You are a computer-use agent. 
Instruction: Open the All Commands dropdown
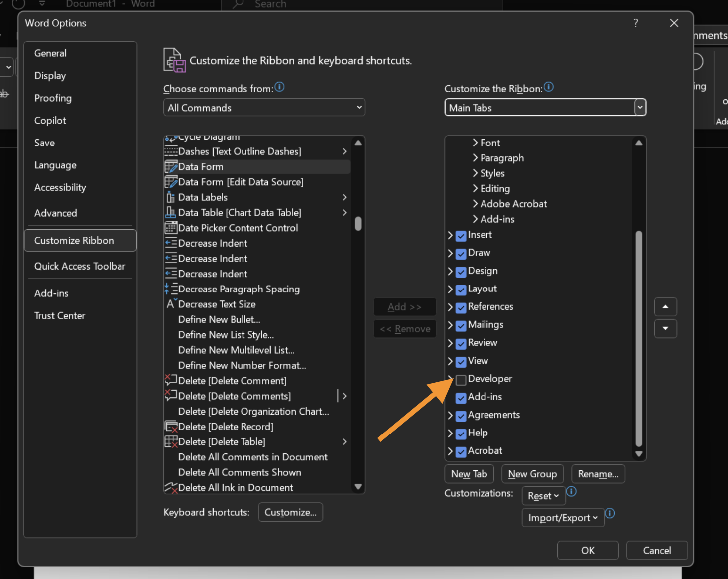point(264,108)
